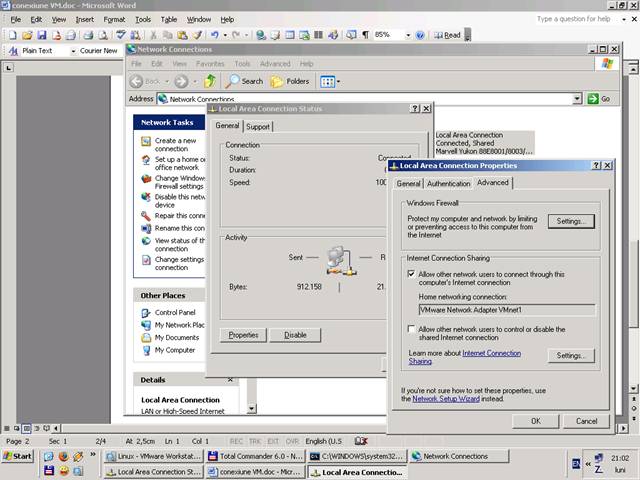Select the Format Painter brush icon
640x480 pixels.
198,35
